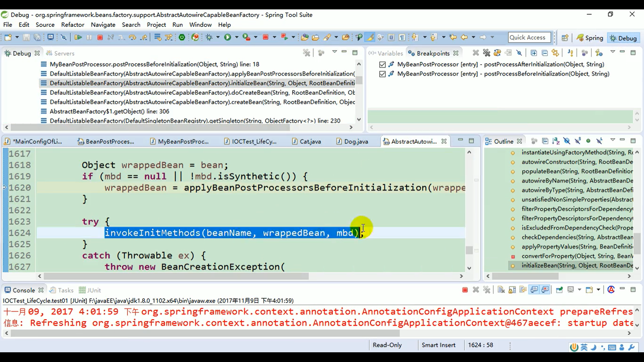This screenshot has width=644, height=362.
Task: Click the Step Over icon
Action: (132, 38)
